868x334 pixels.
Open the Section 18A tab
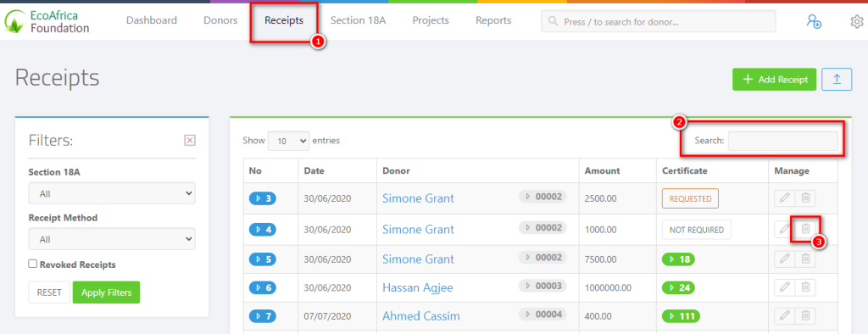click(359, 20)
